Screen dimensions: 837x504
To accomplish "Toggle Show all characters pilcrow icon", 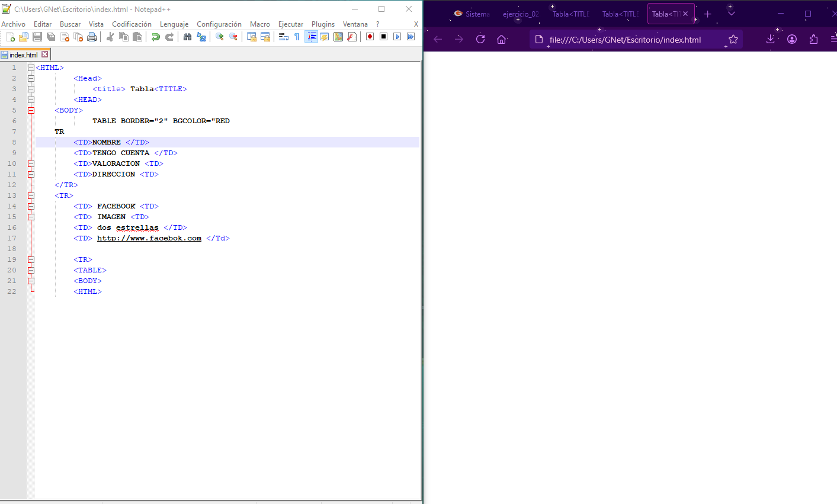I will (x=297, y=37).
